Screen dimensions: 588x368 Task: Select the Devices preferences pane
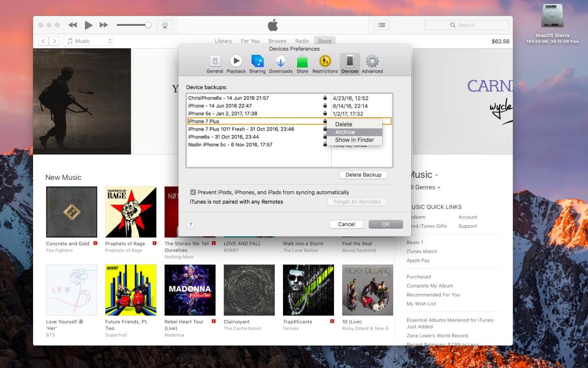(x=350, y=64)
